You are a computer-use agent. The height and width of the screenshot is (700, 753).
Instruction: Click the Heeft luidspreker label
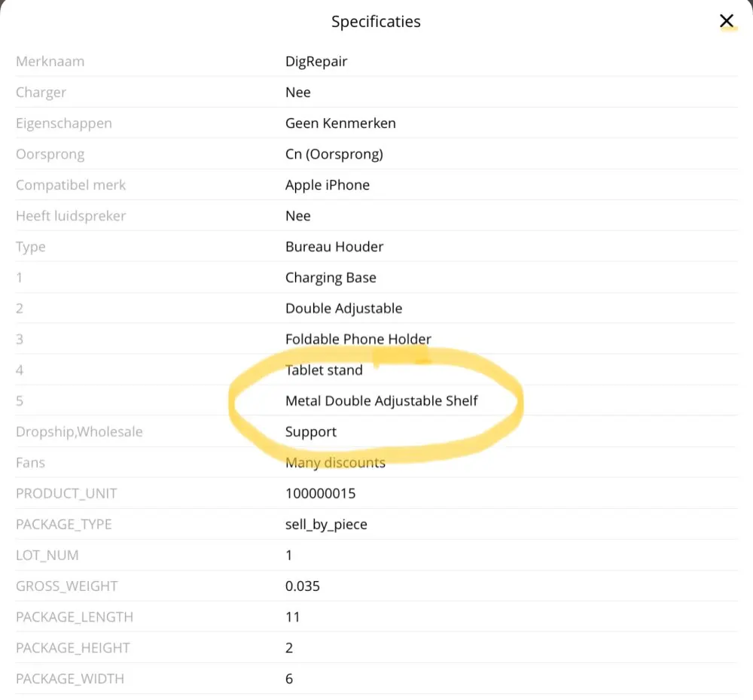click(x=71, y=216)
